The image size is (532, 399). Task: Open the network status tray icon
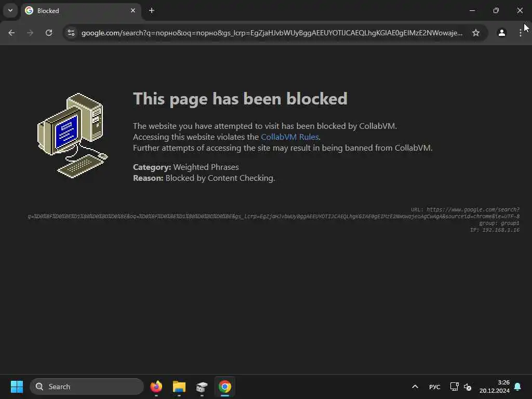click(454, 387)
